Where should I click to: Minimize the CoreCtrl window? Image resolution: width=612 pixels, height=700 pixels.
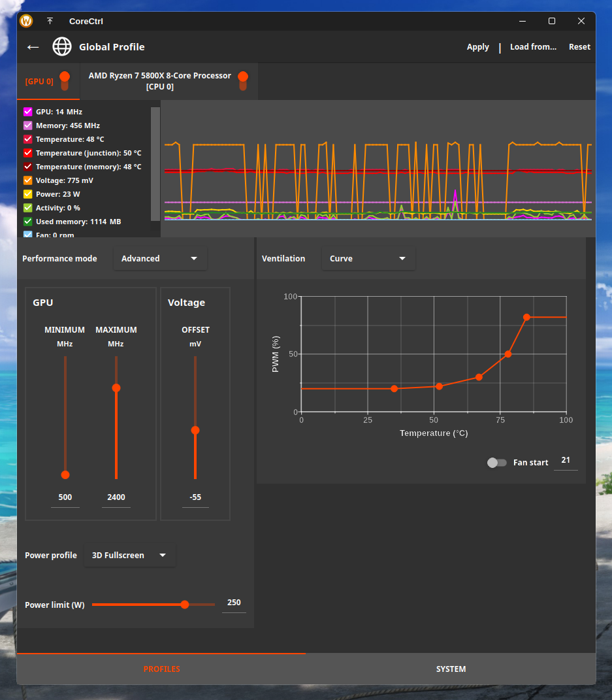point(523,21)
